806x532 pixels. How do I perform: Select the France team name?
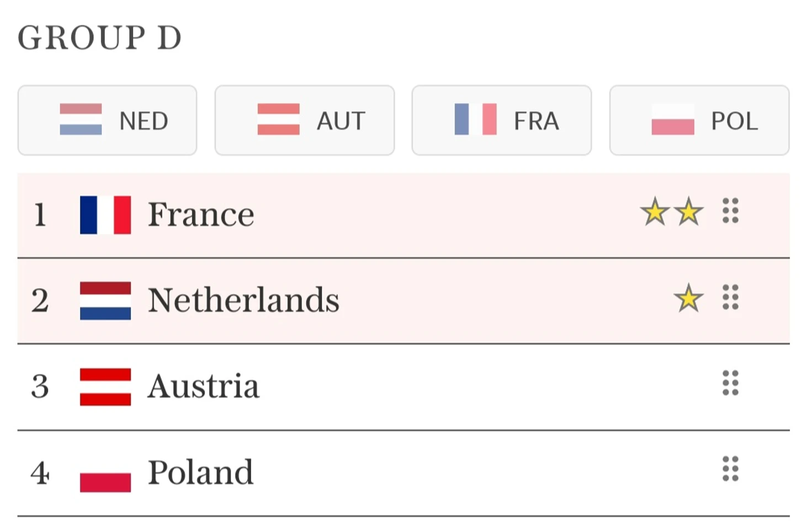click(201, 215)
